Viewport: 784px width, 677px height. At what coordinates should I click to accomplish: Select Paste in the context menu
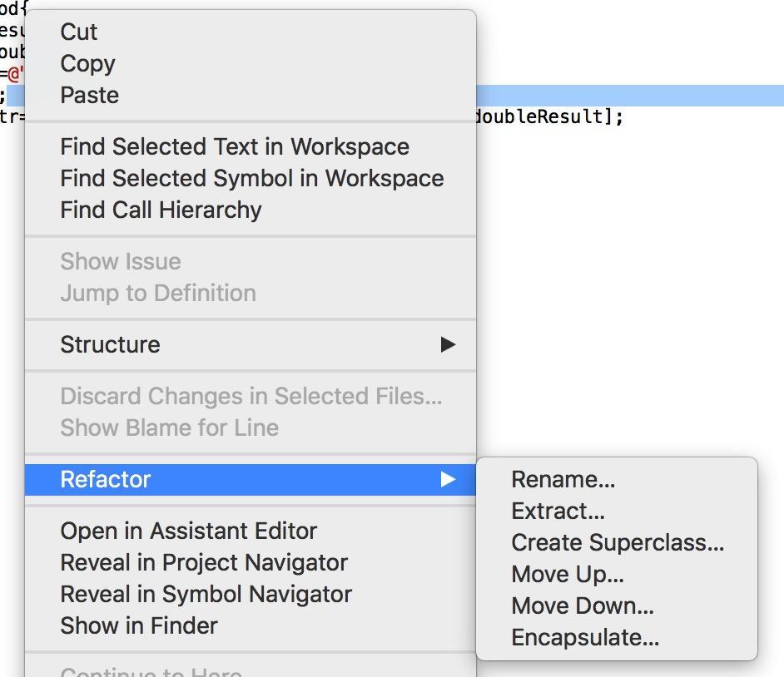tap(89, 96)
